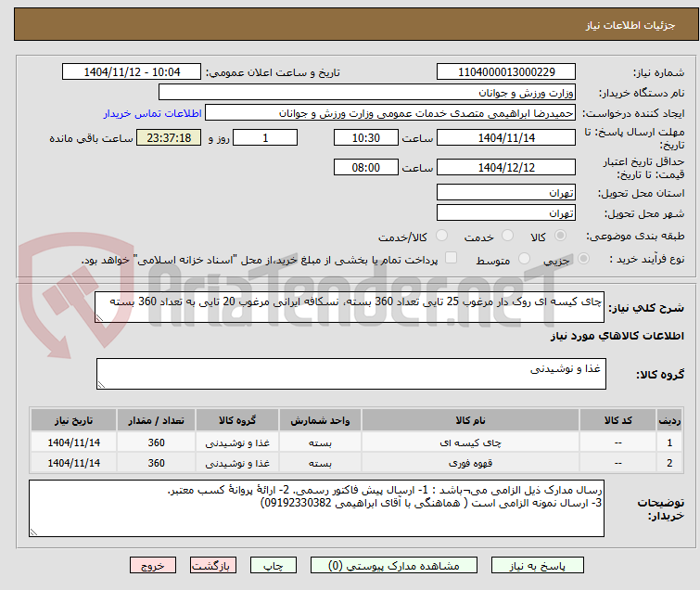Click the 'قهوه فوری' item name cell

(471, 463)
